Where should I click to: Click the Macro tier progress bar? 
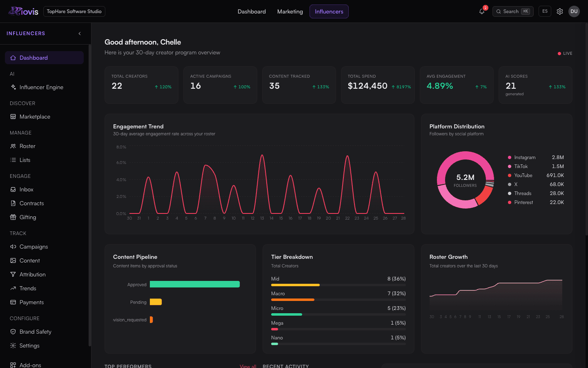[339, 300]
